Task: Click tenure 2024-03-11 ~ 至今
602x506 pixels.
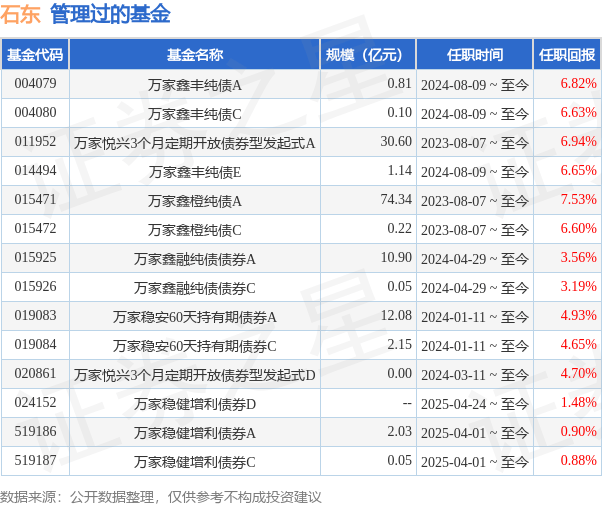Action: pyautogui.click(x=475, y=375)
